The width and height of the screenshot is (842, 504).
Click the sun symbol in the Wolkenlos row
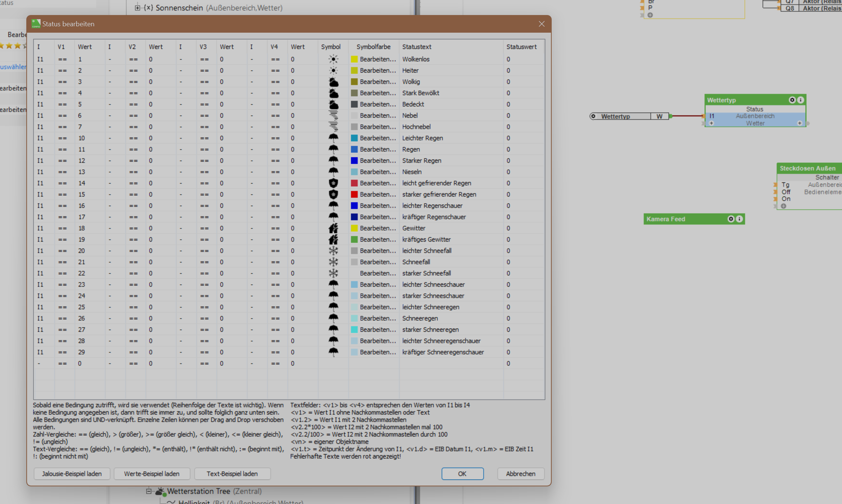point(333,59)
